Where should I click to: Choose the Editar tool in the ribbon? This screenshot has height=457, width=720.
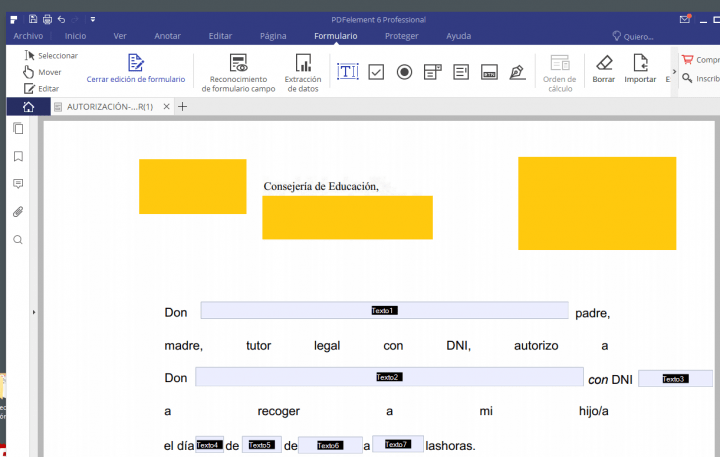click(x=42, y=89)
